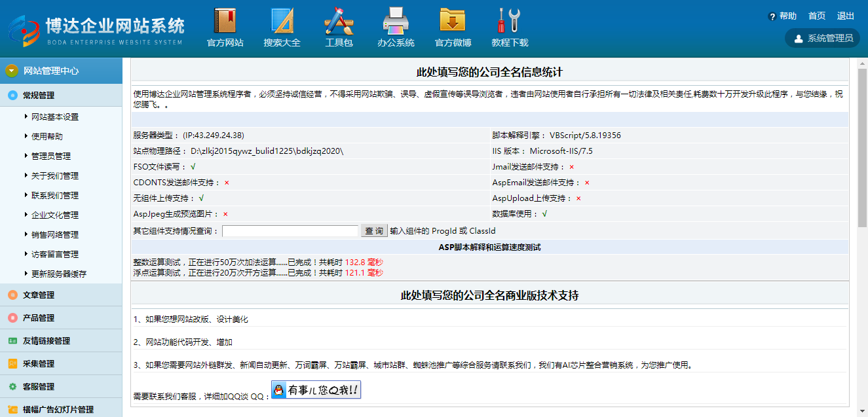Click the 办公系统 printer icon
868x417 pixels.
(396, 21)
